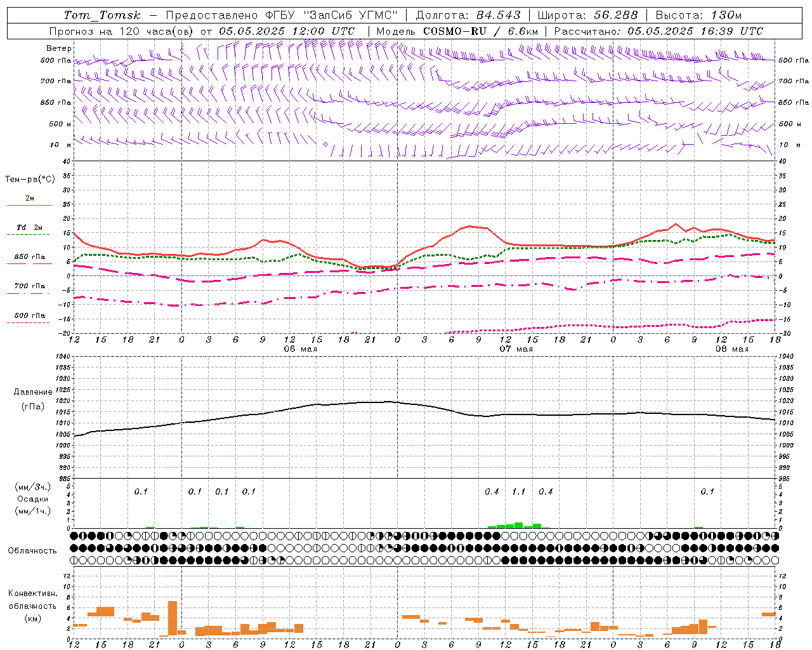Click the 'Ветер' wind panel label
This screenshot has height=650, width=812.
(x=59, y=48)
